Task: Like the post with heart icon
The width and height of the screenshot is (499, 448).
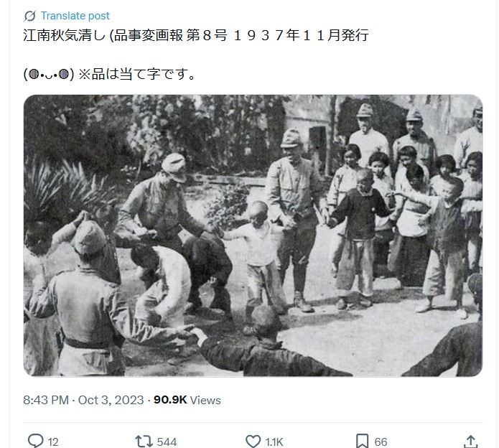Action: 253,442
